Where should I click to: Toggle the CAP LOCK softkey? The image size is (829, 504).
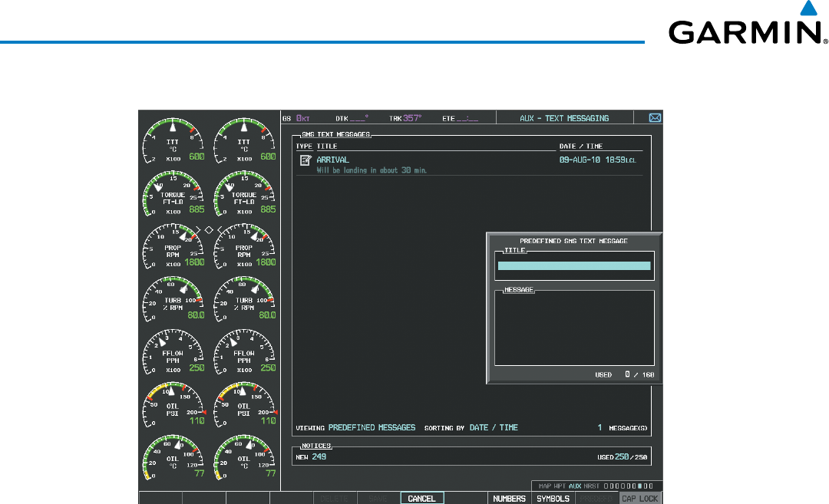(x=639, y=499)
